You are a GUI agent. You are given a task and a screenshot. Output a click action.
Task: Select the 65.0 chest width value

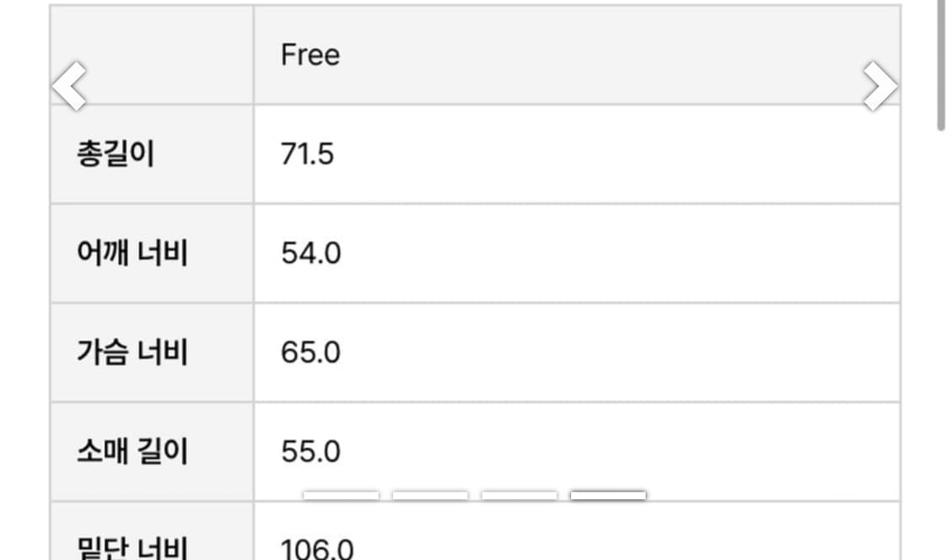310,352
